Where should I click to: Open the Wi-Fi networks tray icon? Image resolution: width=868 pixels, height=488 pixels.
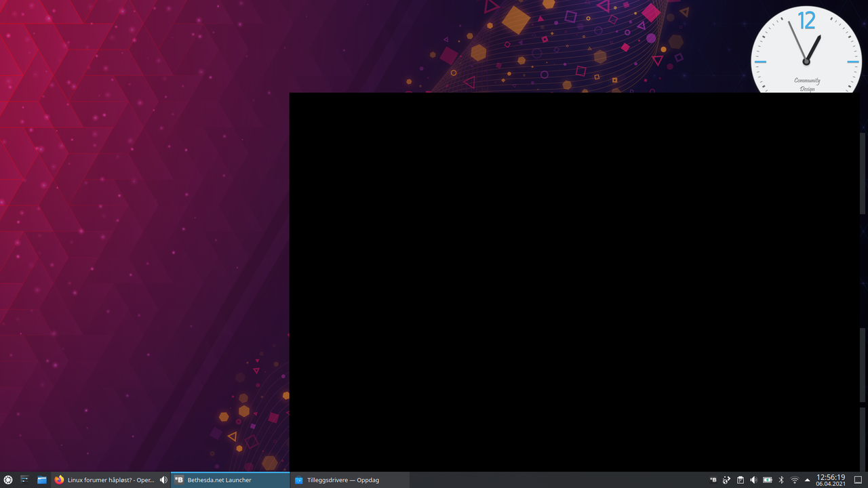point(795,480)
